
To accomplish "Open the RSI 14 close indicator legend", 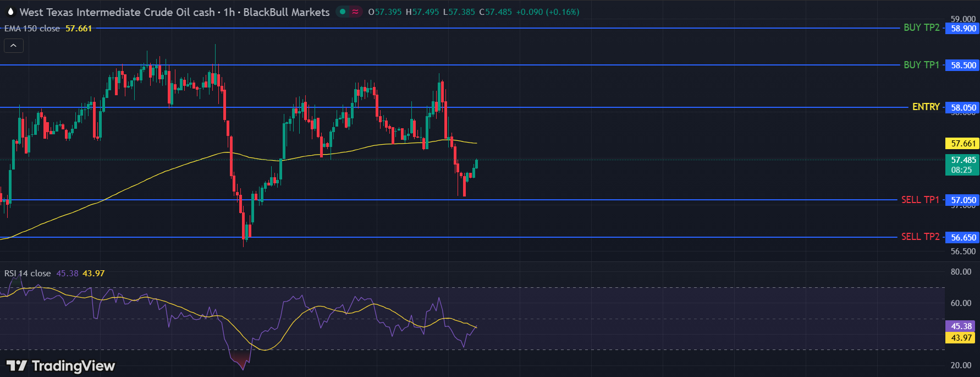I will (27, 274).
